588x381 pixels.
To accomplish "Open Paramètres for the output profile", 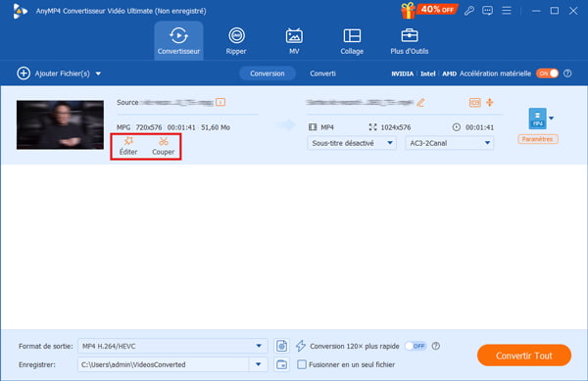I will tap(537, 139).
